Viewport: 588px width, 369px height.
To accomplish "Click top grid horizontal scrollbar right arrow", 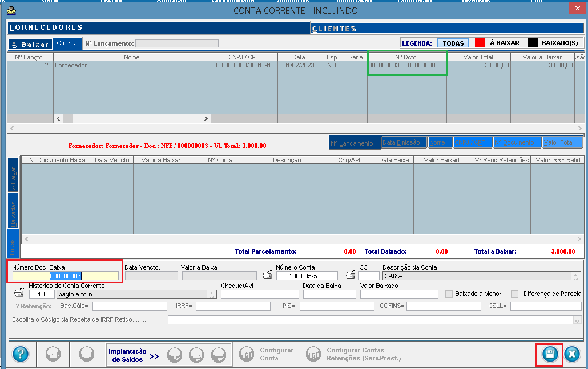I will (580, 129).
